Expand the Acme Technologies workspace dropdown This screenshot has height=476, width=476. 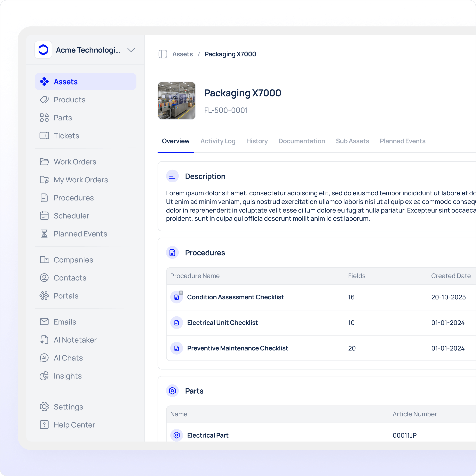click(131, 50)
